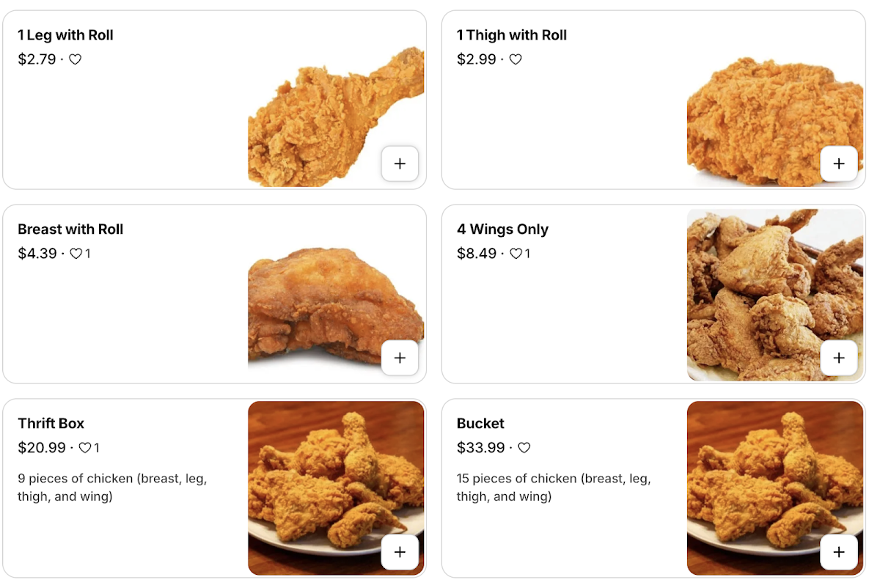Open the Thrift Box item title
This screenshot has width=880, height=588.
click(51, 424)
